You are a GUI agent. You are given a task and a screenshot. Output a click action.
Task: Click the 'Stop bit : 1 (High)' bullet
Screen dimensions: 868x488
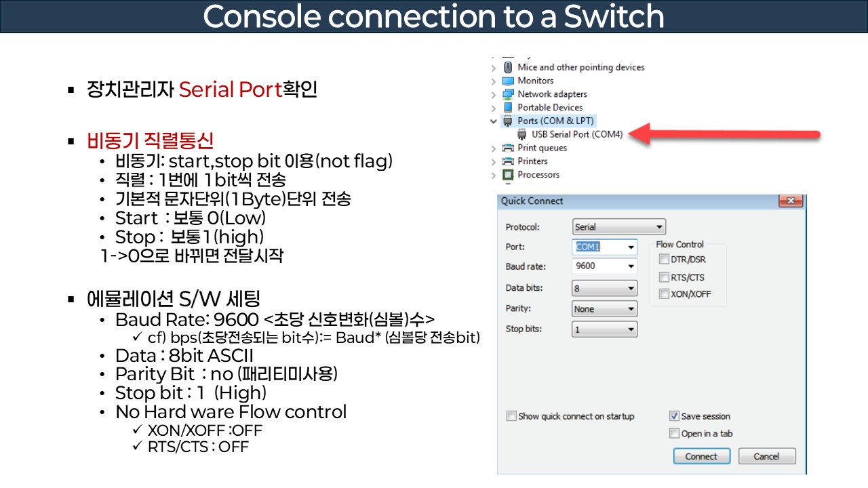pyautogui.click(x=191, y=393)
